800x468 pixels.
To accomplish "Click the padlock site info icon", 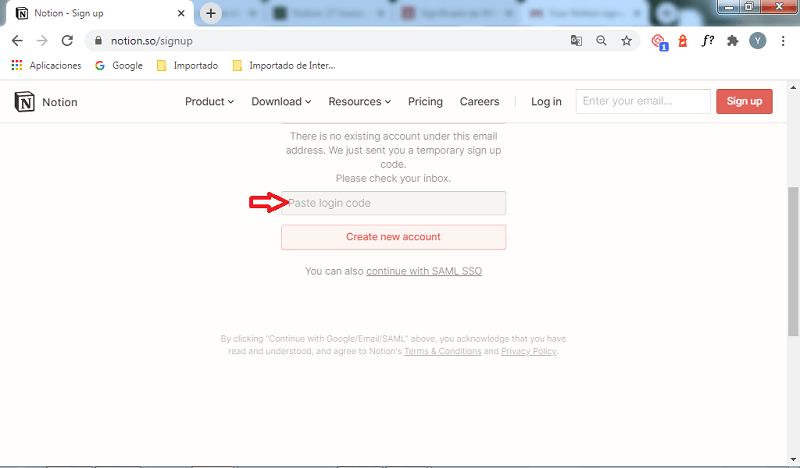I will [x=98, y=41].
